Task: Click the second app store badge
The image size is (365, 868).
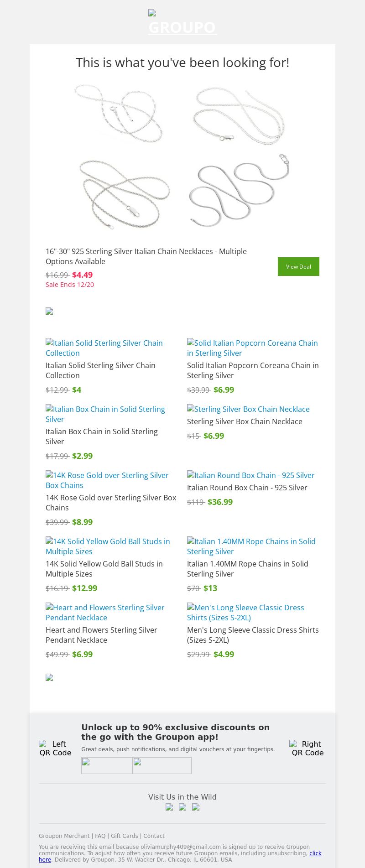Action: click(x=162, y=765)
